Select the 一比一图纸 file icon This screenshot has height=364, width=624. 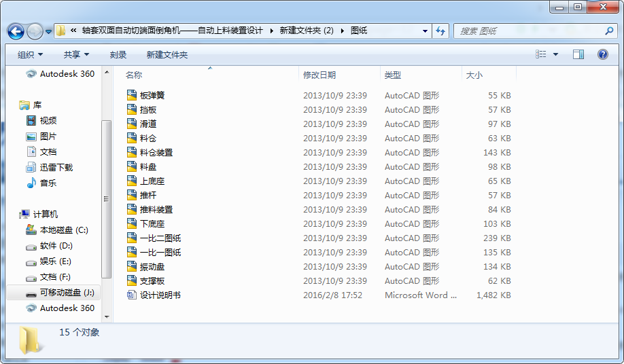click(x=132, y=253)
